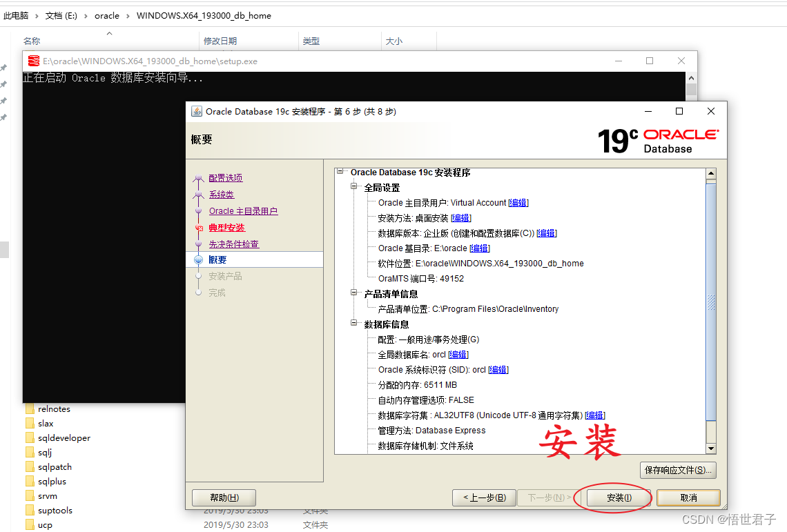The image size is (787, 532).
Task: Select the 软件位置 E:\oracle\WINDOWS.X64_193000_db_home row
Action: click(481, 263)
